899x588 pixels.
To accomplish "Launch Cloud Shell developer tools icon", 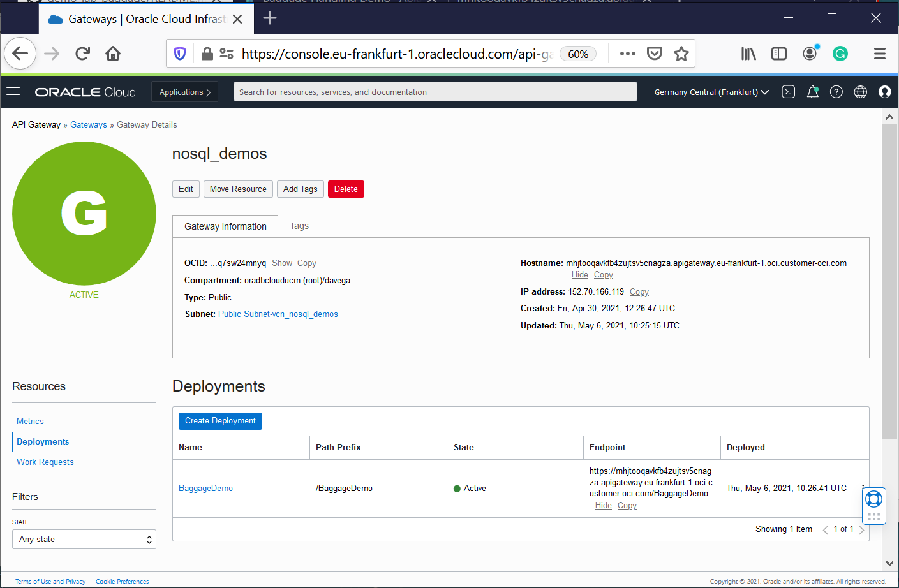I will coord(789,92).
